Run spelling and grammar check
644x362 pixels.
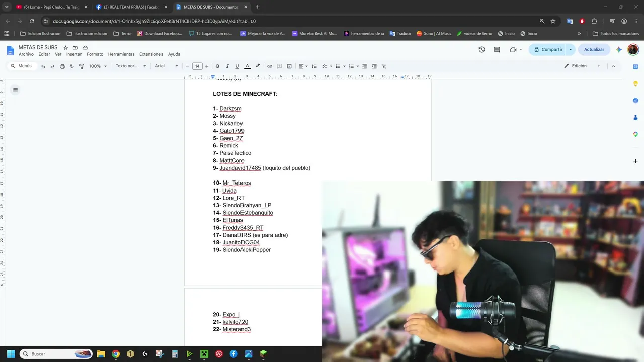71,66
